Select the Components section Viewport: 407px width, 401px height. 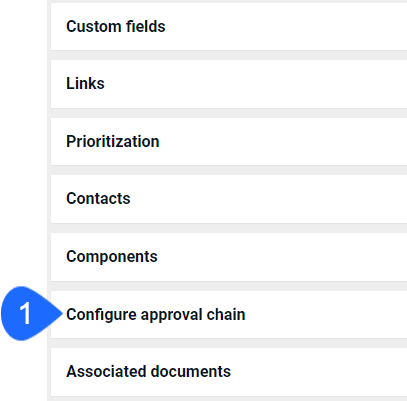click(x=229, y=257)
